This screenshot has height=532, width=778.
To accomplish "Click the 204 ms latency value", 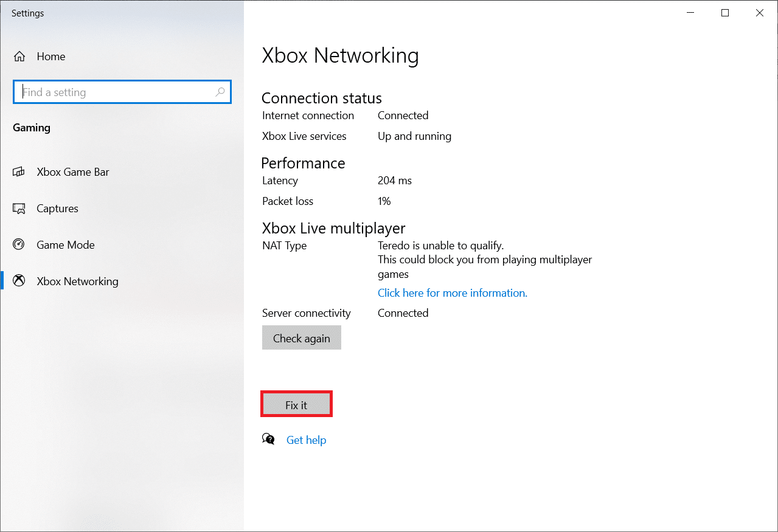I will click(x=395, y=181).
